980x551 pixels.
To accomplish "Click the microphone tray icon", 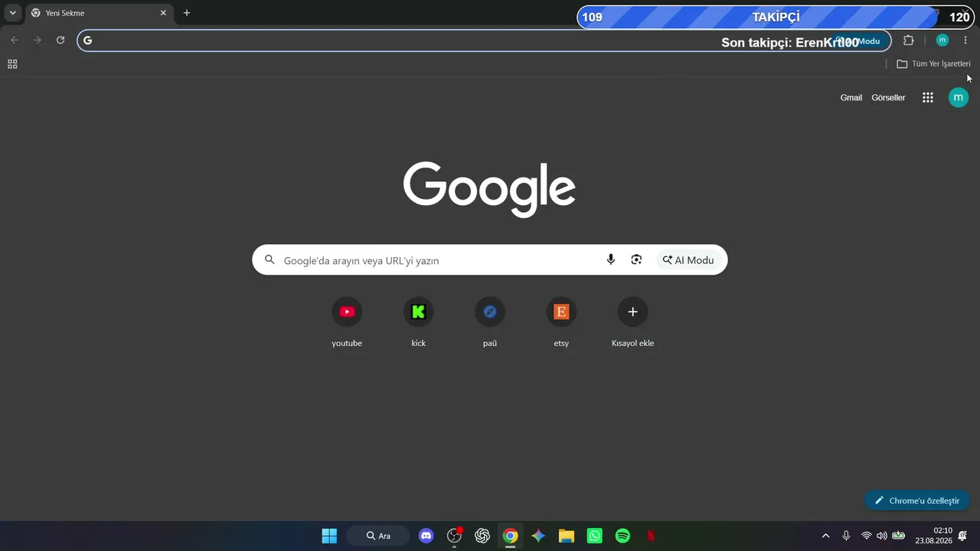I will click(x=846, y=536).
